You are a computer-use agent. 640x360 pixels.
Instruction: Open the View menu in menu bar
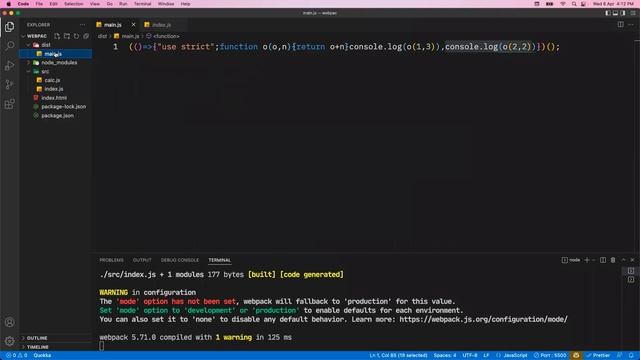coord(95,4)
